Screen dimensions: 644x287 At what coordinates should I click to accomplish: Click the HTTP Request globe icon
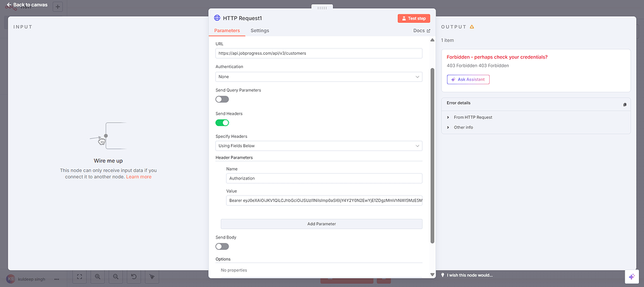[217, 18]
